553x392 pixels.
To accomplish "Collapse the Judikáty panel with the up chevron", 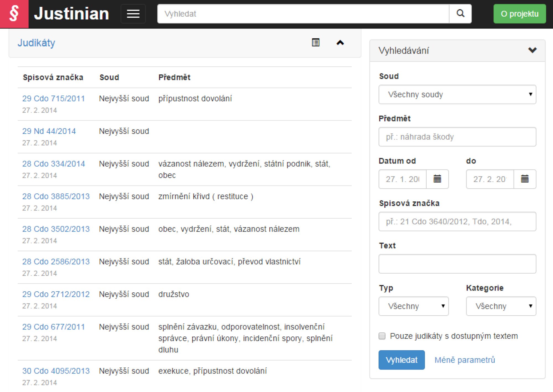I will click(340, 43).
